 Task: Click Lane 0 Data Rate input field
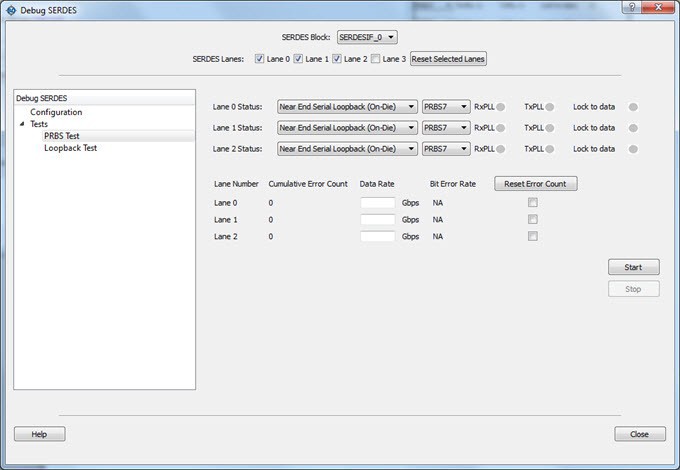point(377,203)
